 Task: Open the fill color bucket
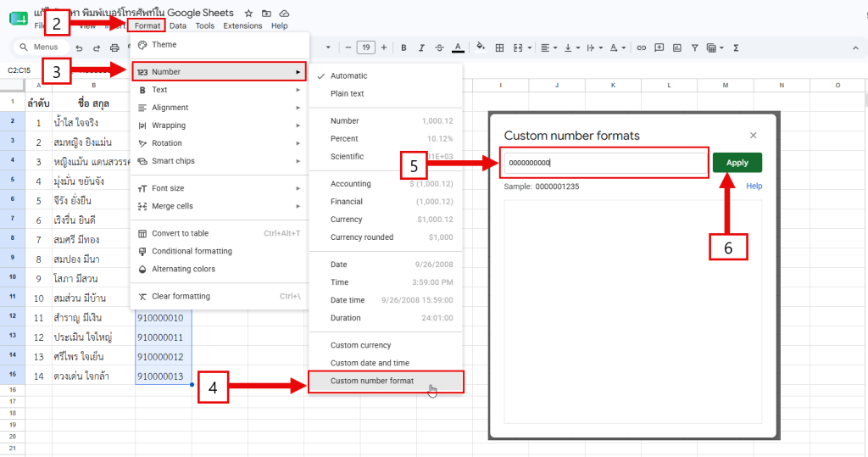tap(481, 47)
